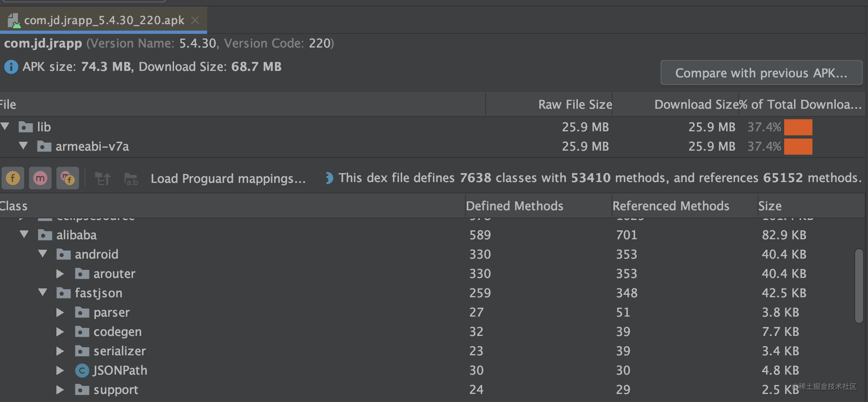Click the codegen package icon
868x402 pixels.
[82, 332]
